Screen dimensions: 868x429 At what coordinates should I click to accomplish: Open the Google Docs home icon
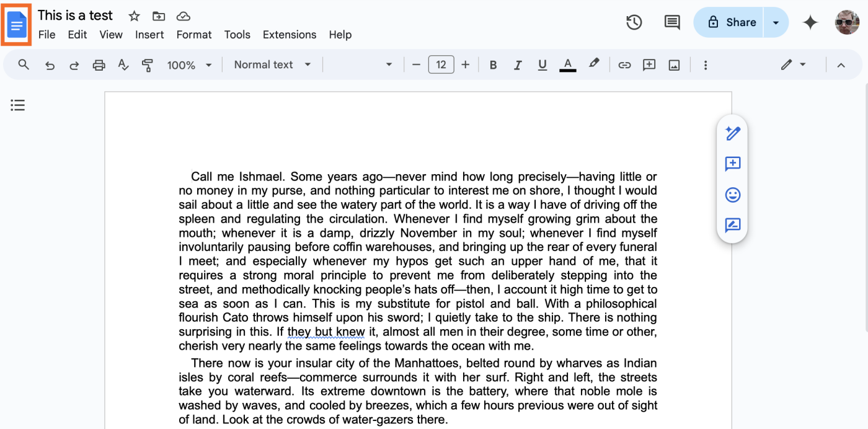pos(17,25)
